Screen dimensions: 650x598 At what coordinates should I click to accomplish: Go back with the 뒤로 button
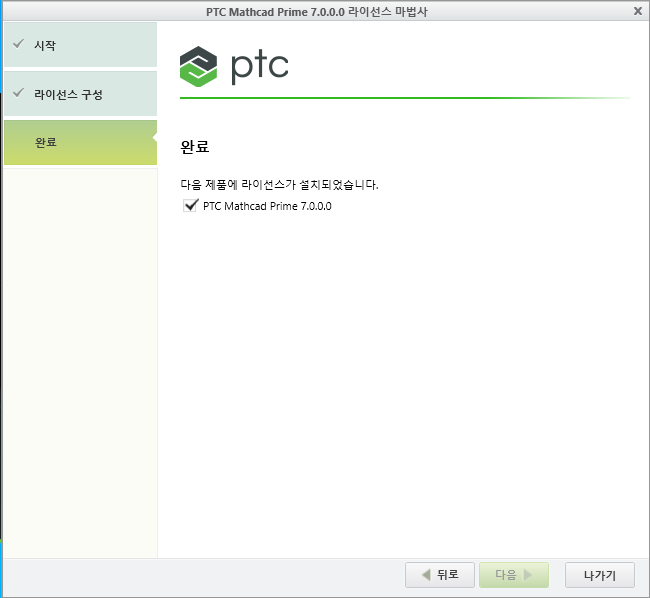[440, 575]
